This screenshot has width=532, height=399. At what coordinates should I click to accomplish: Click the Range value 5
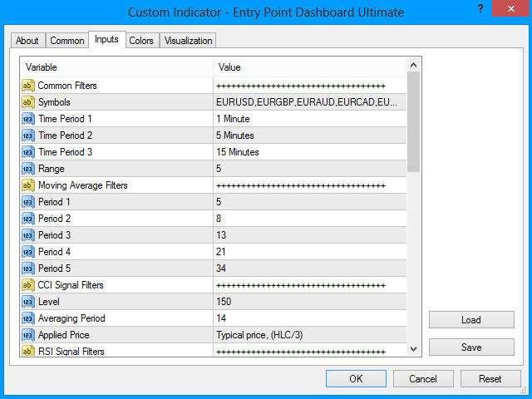pyautogui.click(x=219, y=169)
